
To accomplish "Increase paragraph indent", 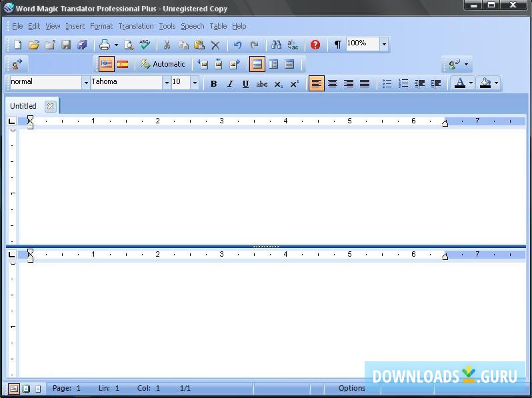I will click(435, 83).
